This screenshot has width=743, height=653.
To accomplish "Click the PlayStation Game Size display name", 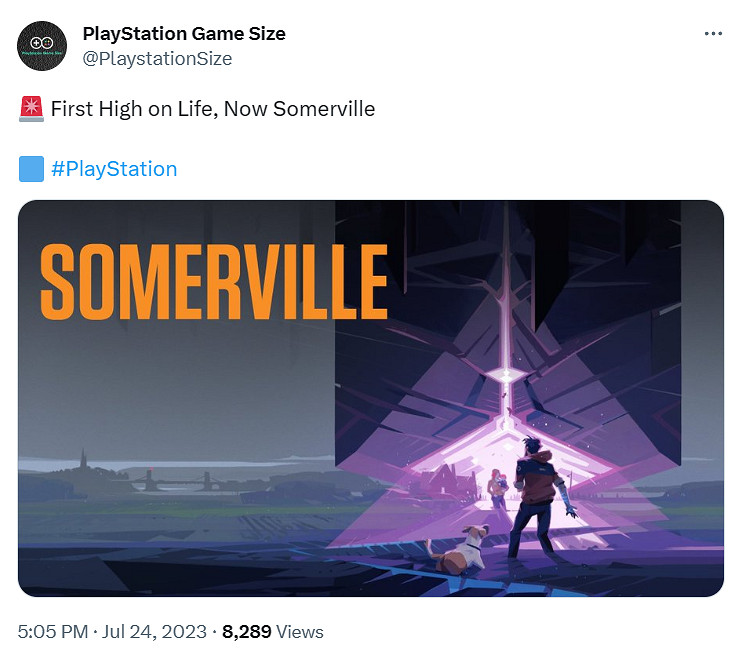I will [x=184, y=33].
